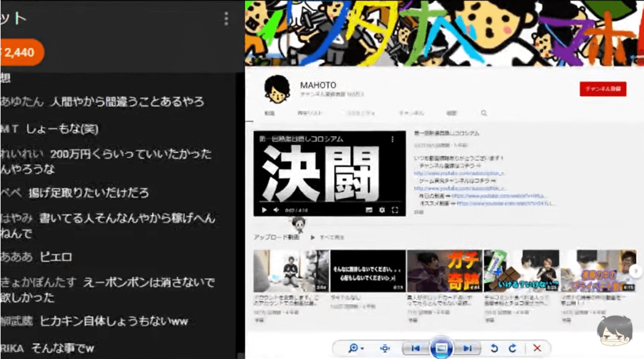Click the miniplayer icon on the video

369,210
